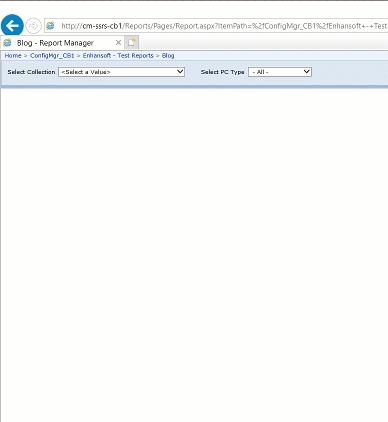Open the Select PC Type dropdown

click(x=280, y=72)
